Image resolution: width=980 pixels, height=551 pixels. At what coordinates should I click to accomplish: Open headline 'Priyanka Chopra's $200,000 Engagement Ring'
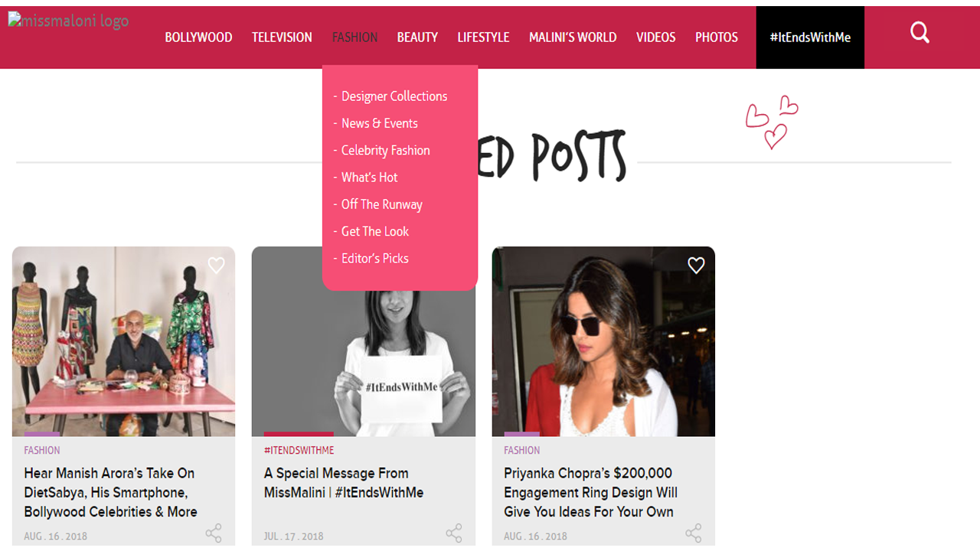tap(591, 492)
